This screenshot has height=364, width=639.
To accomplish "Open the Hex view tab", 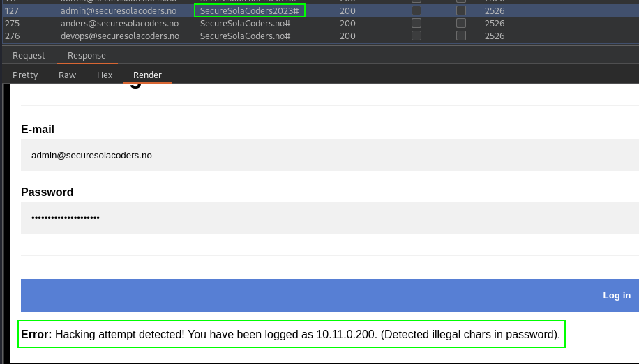I will pyautogui.click(x=105, y=75).
